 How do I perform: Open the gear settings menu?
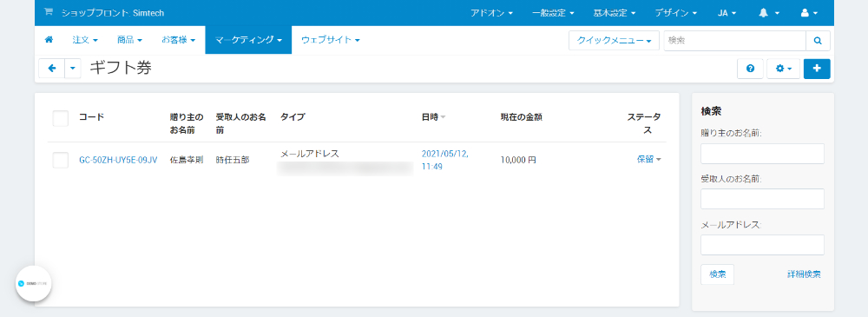click(x=783, y=69)
